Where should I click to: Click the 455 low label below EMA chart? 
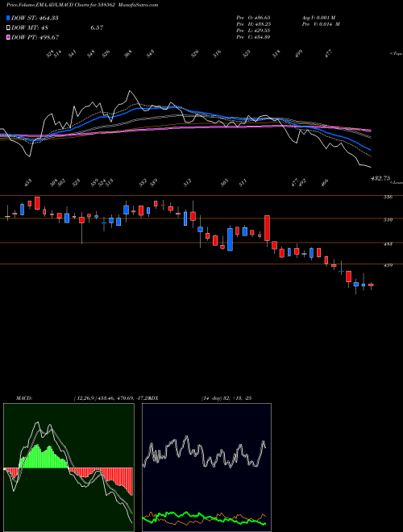(x=28, y=183)
